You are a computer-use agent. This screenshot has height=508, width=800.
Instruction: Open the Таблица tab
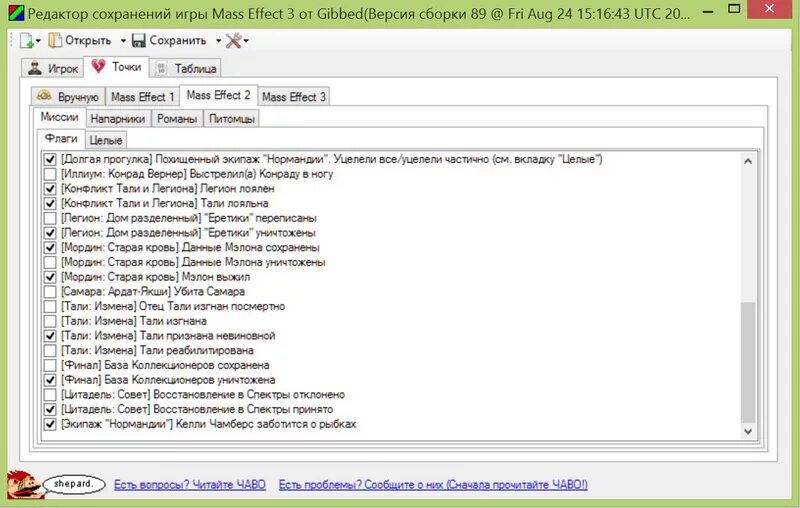pos(186,68)
